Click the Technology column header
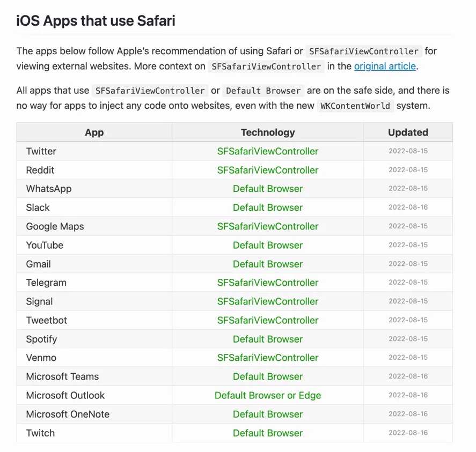The width and height of the screenshot is (476, 452). [268, 132]
